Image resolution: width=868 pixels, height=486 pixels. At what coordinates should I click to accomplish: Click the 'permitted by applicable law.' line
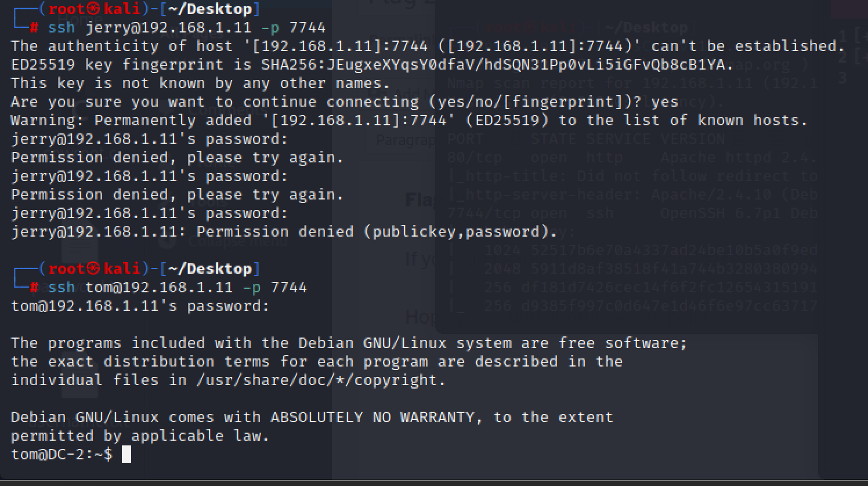pos(140,436)
